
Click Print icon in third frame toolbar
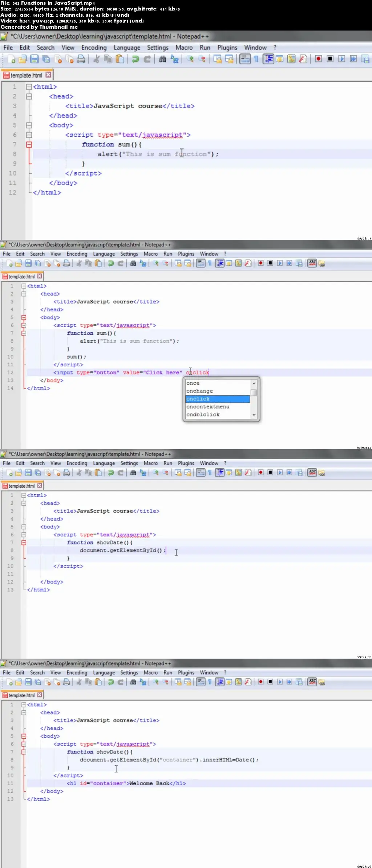(66, 473)
